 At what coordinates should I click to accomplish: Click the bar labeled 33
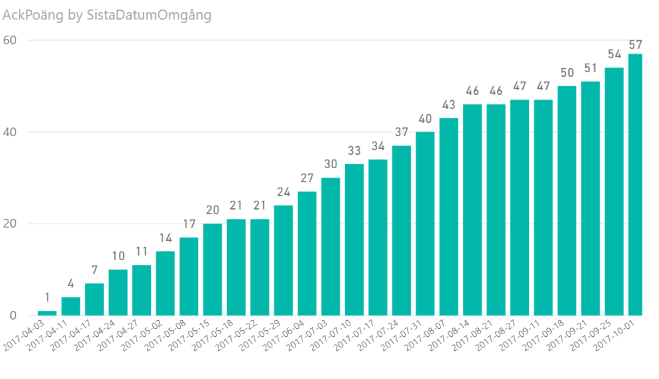354,240
